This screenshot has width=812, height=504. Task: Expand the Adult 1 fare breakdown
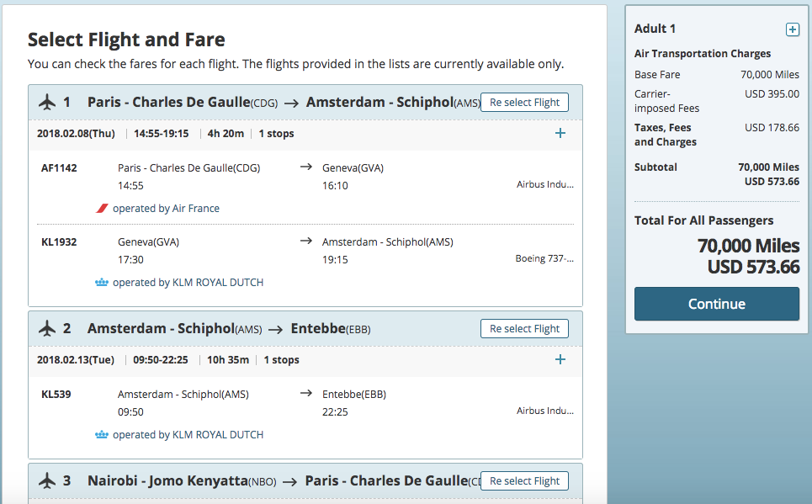click(792, 29)
